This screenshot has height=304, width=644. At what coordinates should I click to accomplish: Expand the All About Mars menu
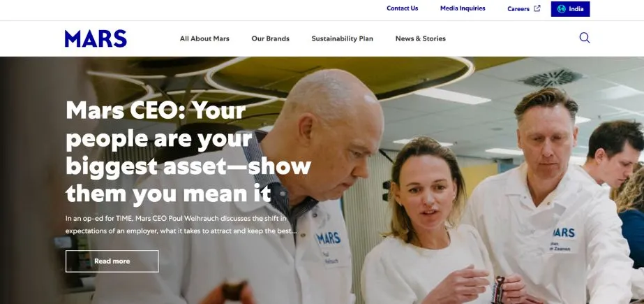[x=204, y=38]
